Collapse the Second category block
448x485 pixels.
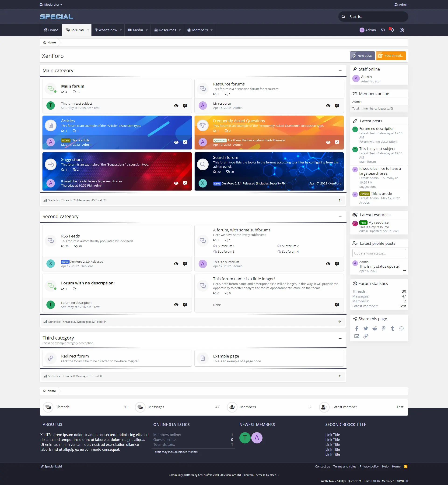340,216
